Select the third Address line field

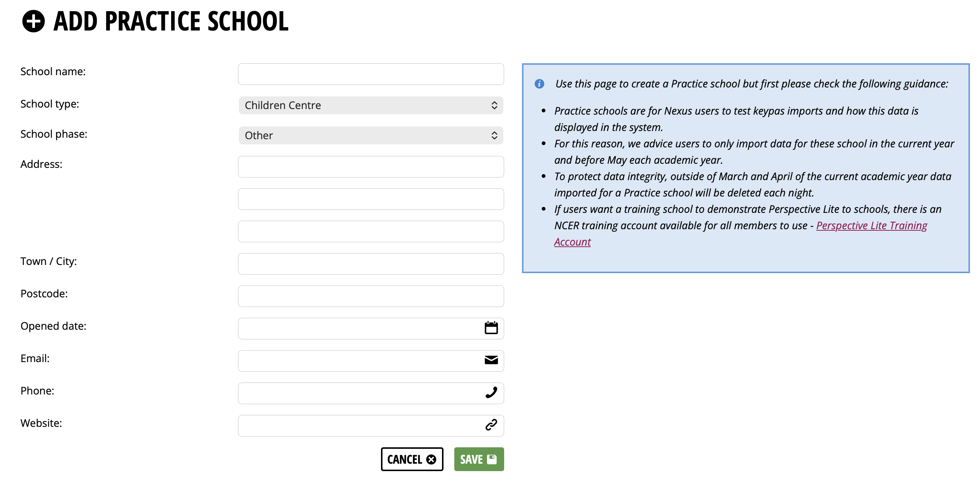click(x=371, y=231)
